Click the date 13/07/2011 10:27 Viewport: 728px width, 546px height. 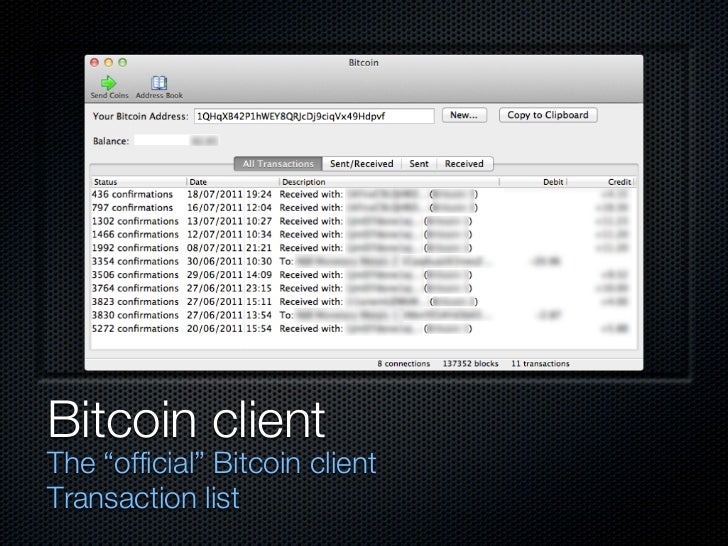pyautogui.click(x=229, y=221)
